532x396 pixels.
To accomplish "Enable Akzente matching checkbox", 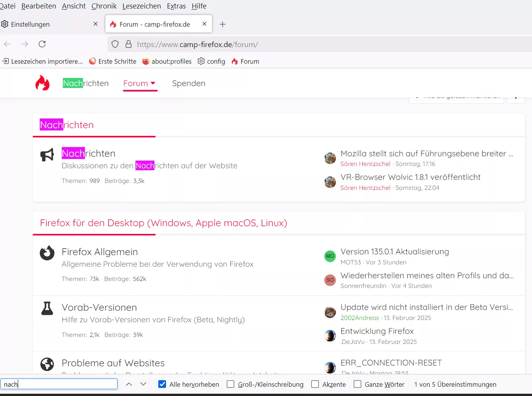I will pyautogui.click(x=315, y=384).
